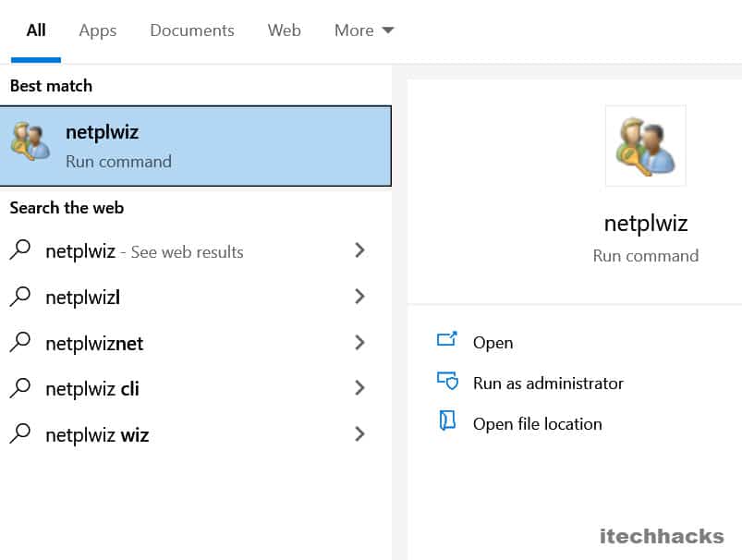Viewport: 742px width, 560px height.
Task: Click the Open icon in the right panel
Action: (x=447, y=342)
